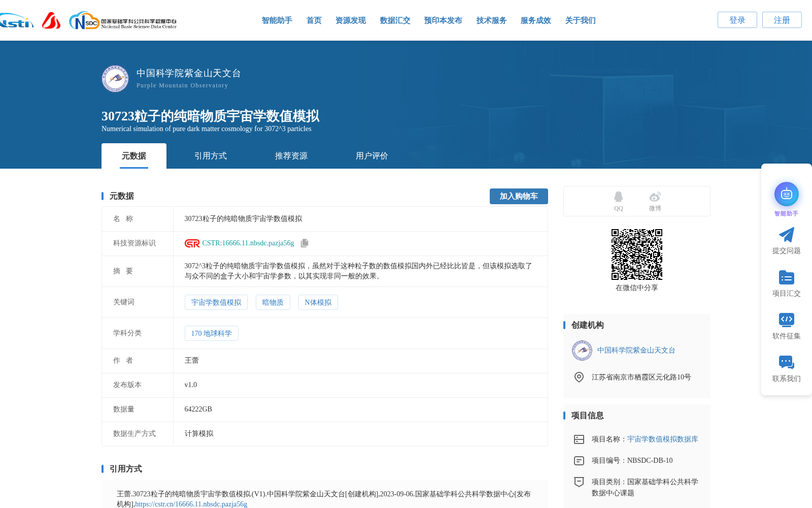Go to 首页 in navigation
Screen dimensions: 812x508
(x=314, y=20)
